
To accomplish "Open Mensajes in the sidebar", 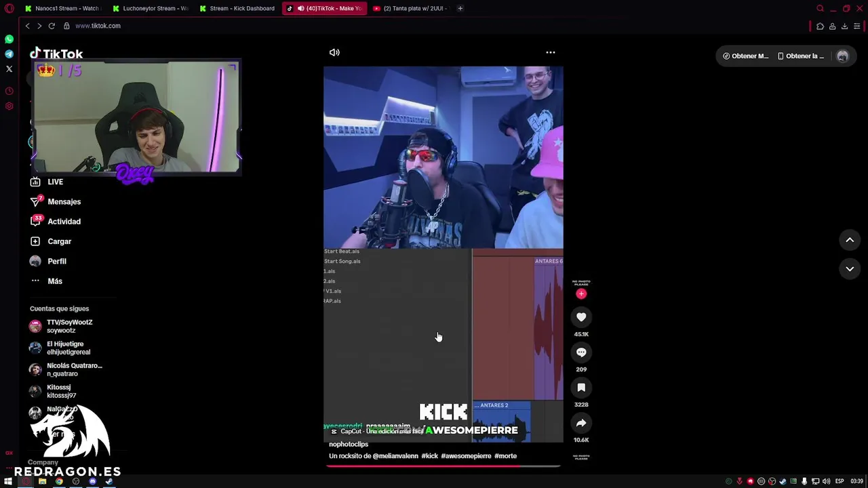I will pyautogui.click(x=56, y=201).
